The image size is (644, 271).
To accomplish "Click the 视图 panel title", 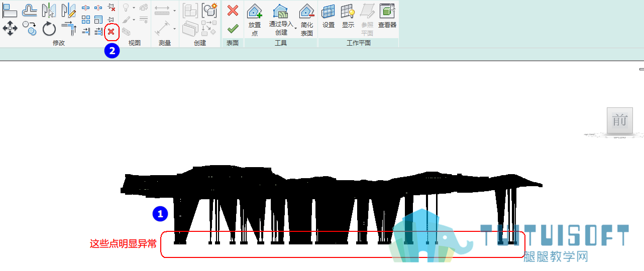I will point(135,43).
